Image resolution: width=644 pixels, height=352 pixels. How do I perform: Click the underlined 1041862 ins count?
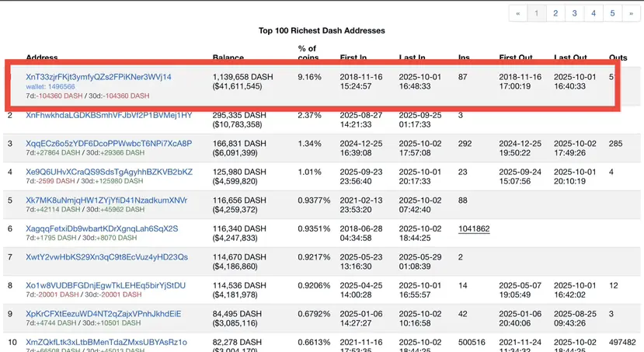(x=474, y=228)
